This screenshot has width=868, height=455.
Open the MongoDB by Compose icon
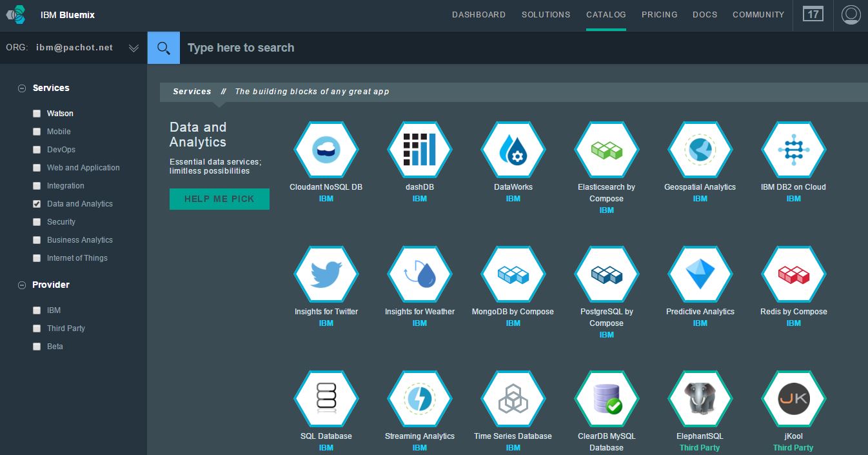point(513,274)
